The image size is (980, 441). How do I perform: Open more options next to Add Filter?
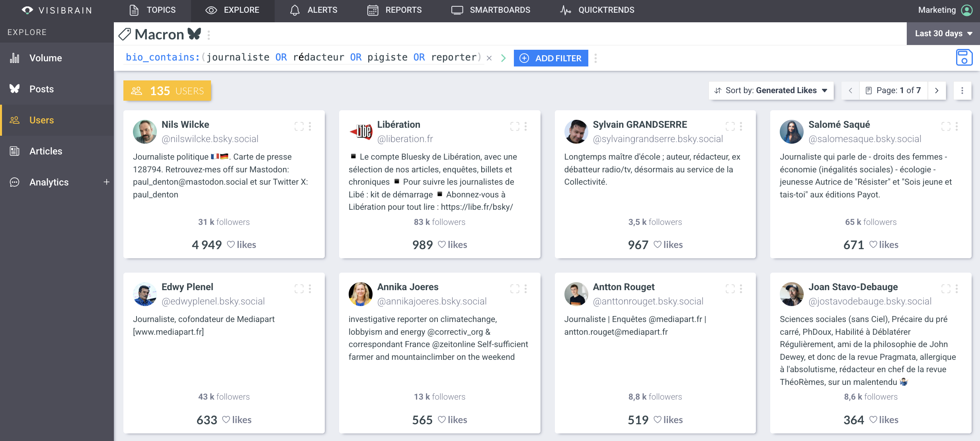[595, 58]
